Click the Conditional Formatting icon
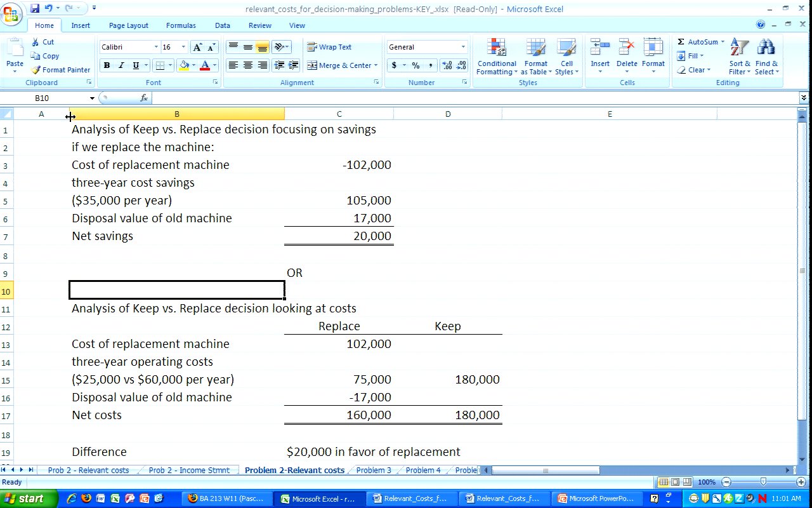This screenshot has height=508, width=812. 497,48
